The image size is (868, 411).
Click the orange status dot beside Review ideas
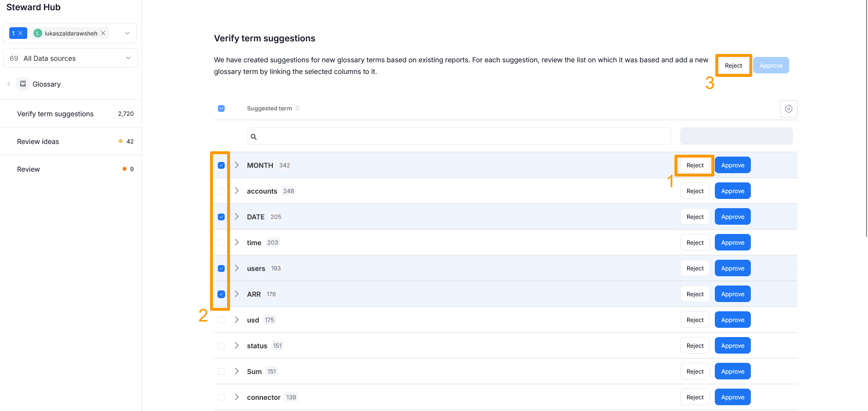(121, 141)
